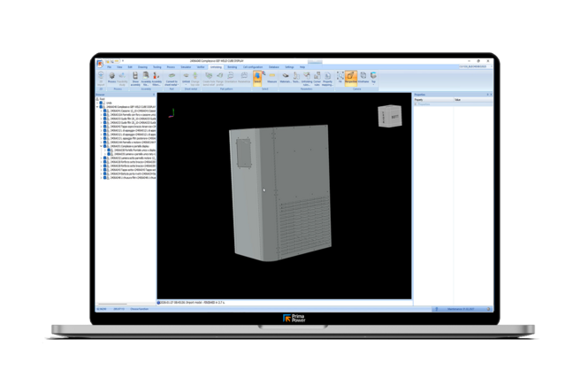Toggle checkbox for Complessivo pannello display
588x386 pixels.
105,146
